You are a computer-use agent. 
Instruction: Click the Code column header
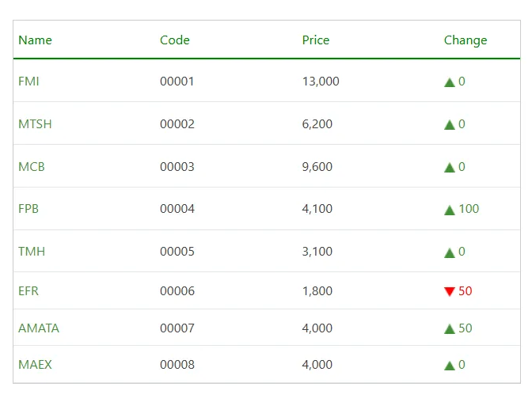[x=175, y=40]
